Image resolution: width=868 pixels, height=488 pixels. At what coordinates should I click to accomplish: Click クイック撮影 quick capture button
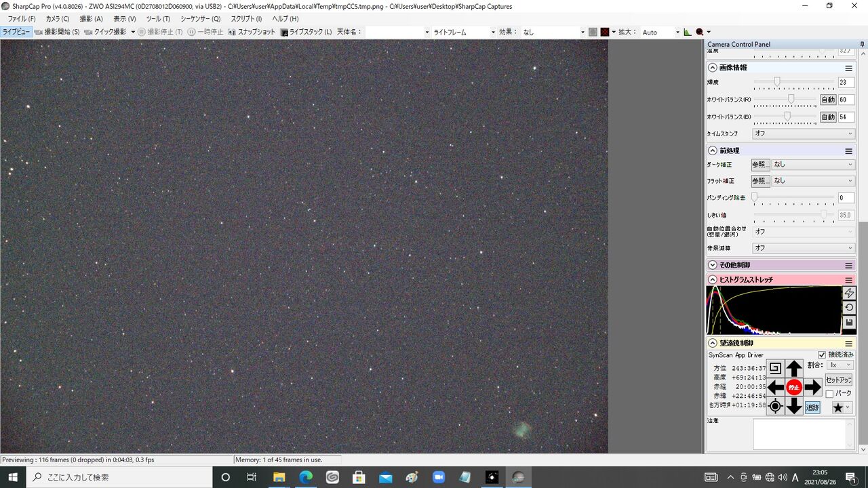[105, 32]
